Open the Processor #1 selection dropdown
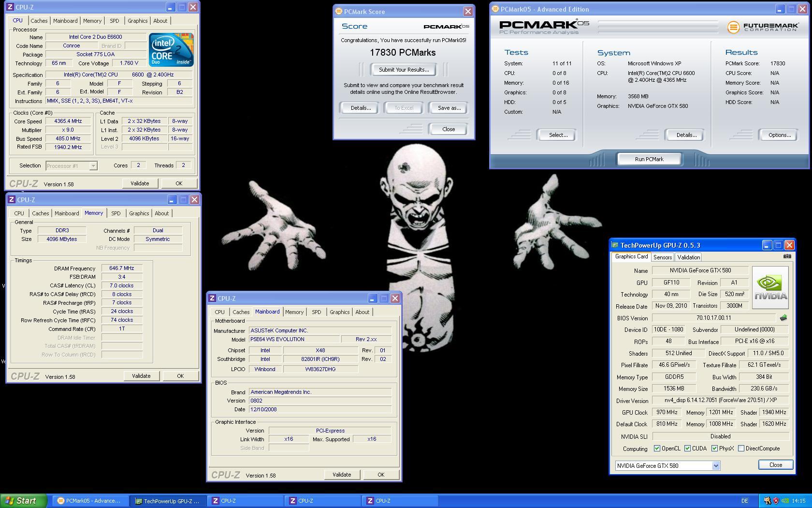The height and width of the screenshot is (508, 812). 72,166
